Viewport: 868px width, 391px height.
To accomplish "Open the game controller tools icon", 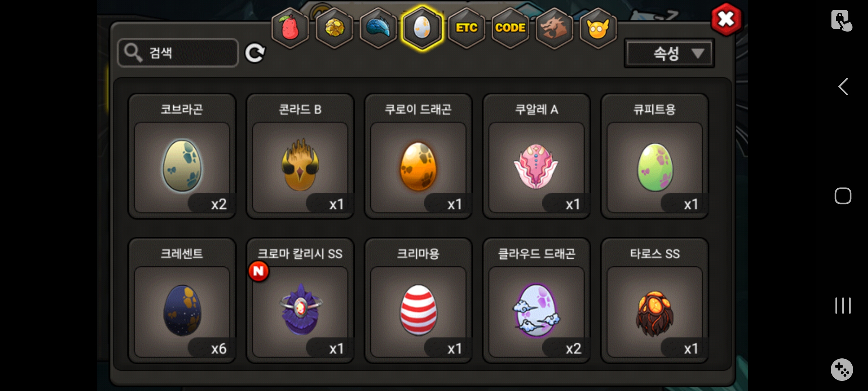I will 842,370.
